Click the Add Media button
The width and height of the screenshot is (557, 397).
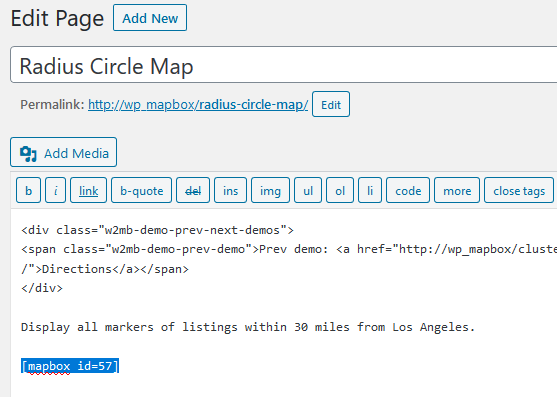[64, 152]
